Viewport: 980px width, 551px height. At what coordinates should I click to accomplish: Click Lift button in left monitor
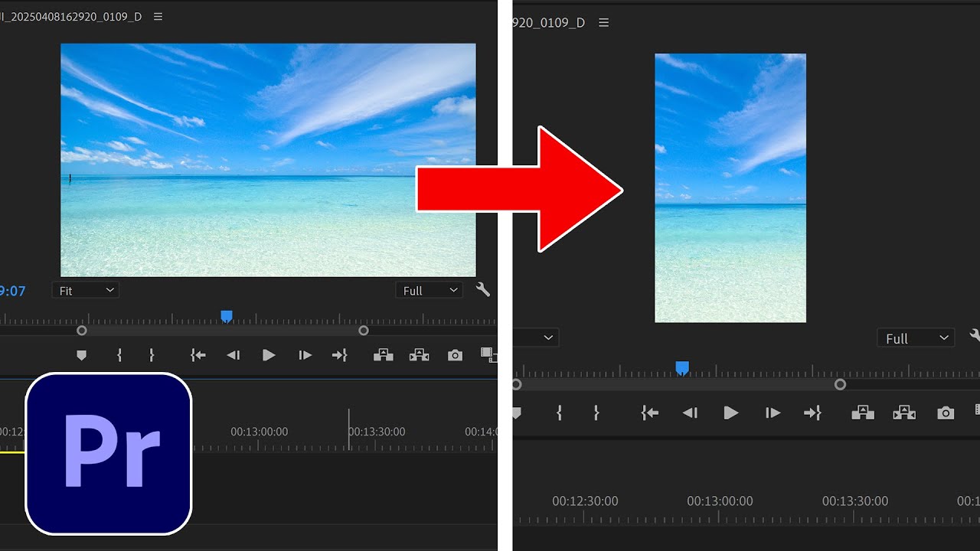coord(383,355)
